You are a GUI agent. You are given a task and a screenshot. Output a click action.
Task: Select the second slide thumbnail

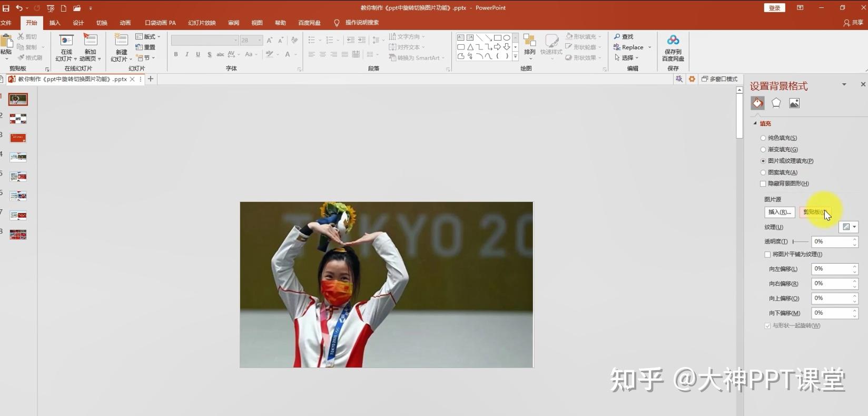click(x=18, y=119)
